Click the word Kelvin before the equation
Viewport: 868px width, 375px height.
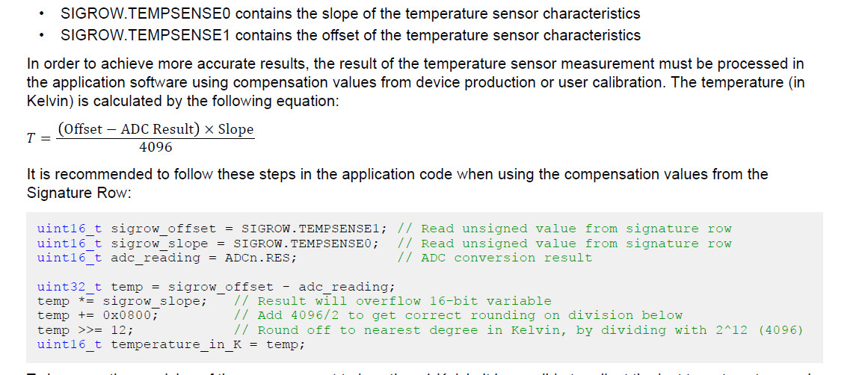[46, 102]
